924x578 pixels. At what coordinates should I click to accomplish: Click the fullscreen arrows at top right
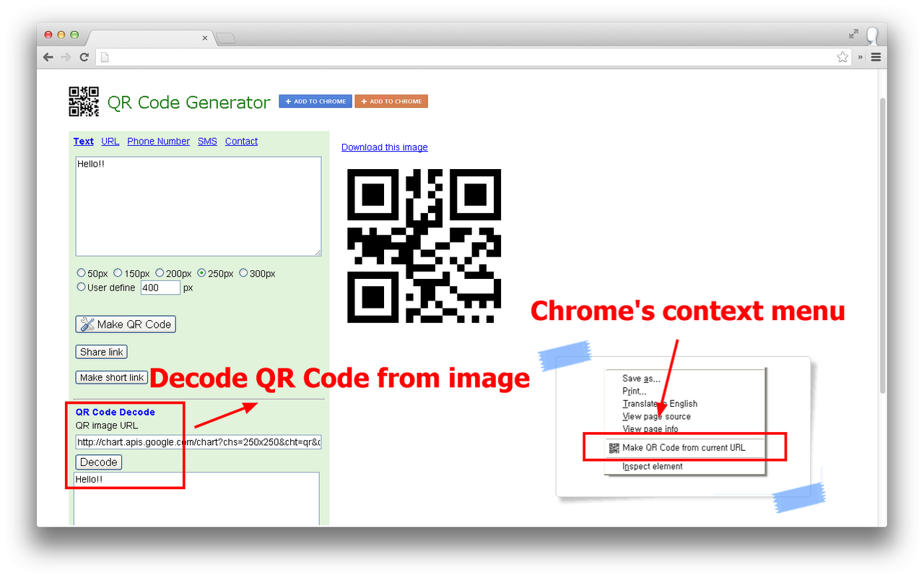(x=853, y=33)
